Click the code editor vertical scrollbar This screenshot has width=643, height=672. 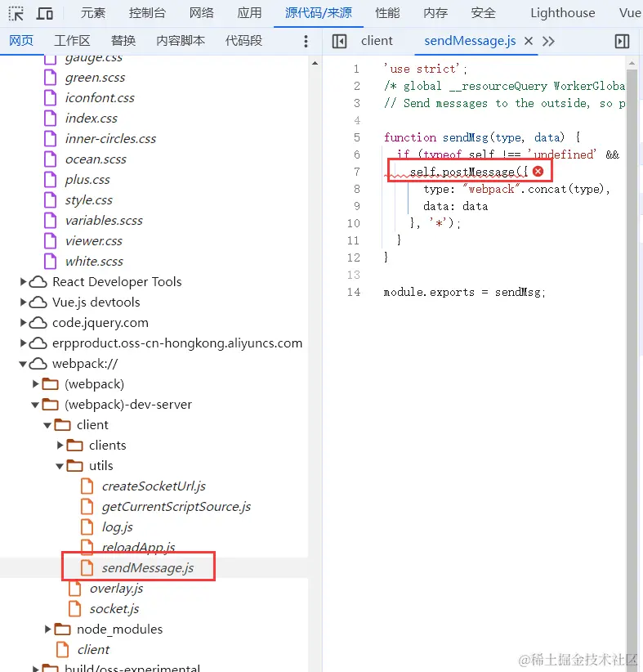(632, 364)
